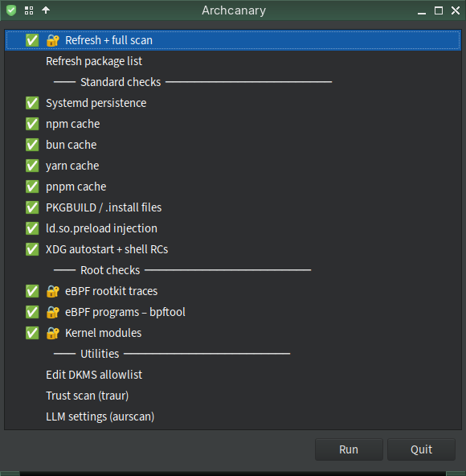Select Edit DKMS allowlist entry

tap(233, 375)
